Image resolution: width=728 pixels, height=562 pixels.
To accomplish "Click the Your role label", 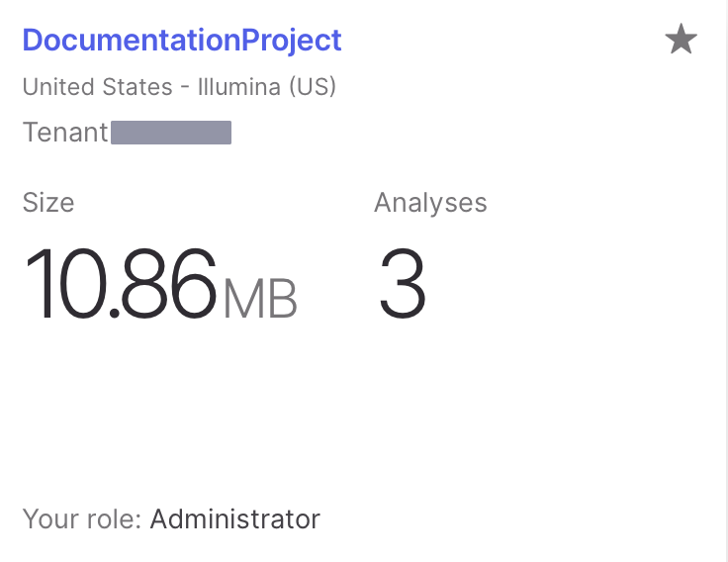I will click(83, 518).
